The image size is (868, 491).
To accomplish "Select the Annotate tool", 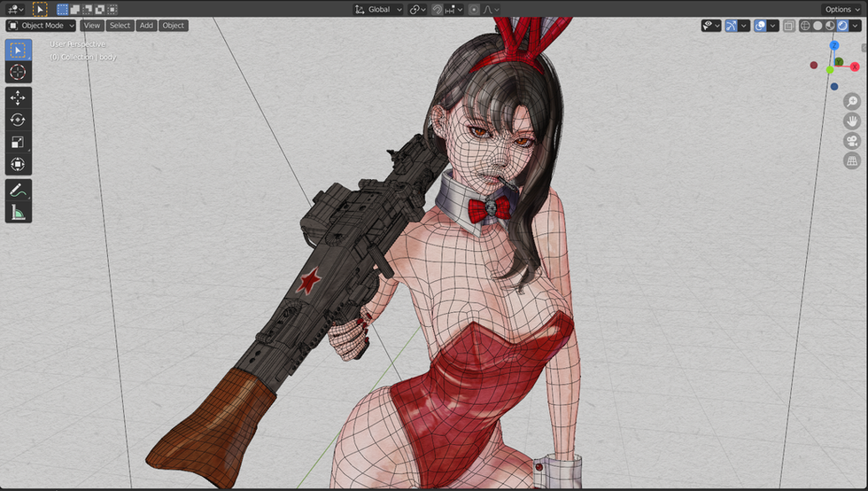I will pyautogui.click(x=18, y=190).
